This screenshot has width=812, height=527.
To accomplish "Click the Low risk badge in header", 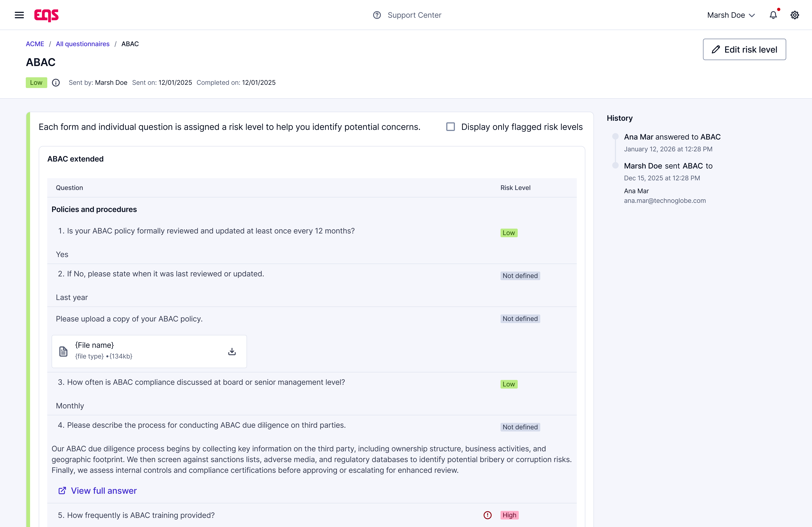I will tap(36, 82).
